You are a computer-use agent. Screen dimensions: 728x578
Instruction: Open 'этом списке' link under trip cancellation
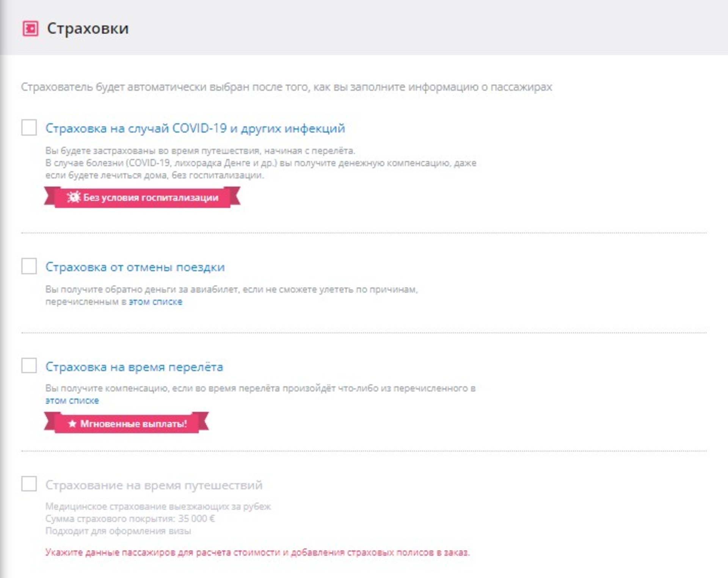[155, 302]
